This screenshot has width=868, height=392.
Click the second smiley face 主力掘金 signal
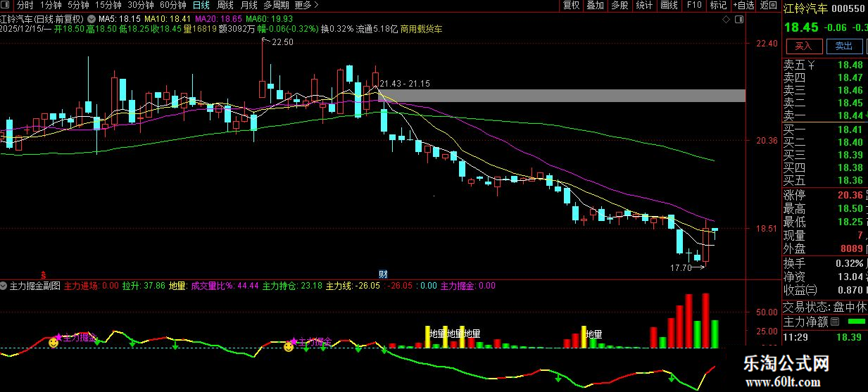289,346
